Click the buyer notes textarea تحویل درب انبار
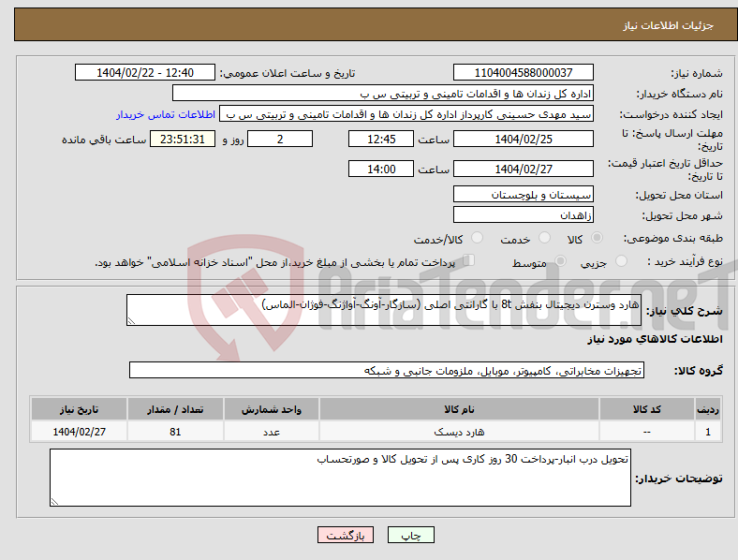Screen dimensions: 738x560 coord(340,478)
